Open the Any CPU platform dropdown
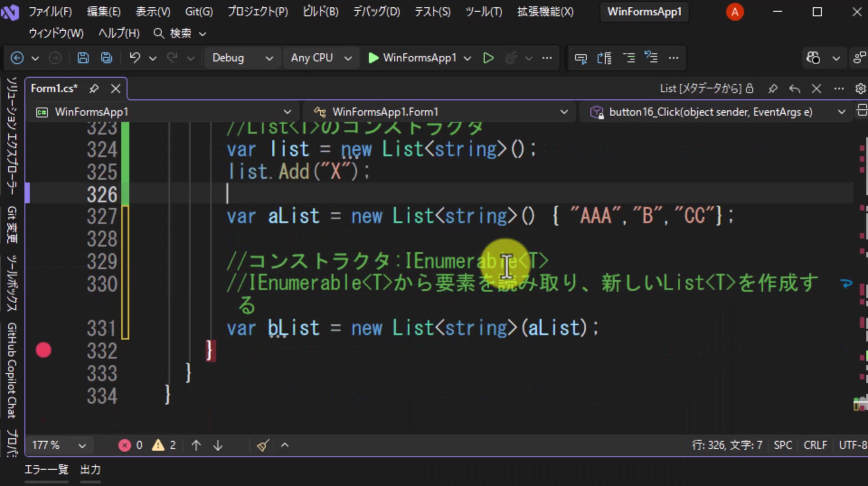 coord(321,58)
